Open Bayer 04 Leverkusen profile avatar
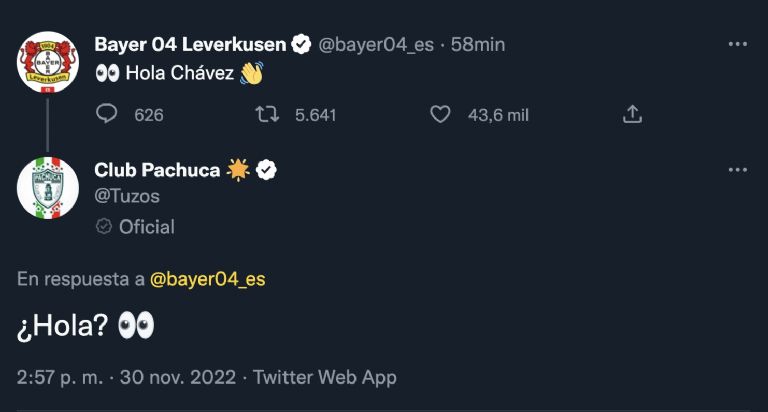Image resolution: width=768 pixels, height=412 pixels. click(x=48, y=62)
